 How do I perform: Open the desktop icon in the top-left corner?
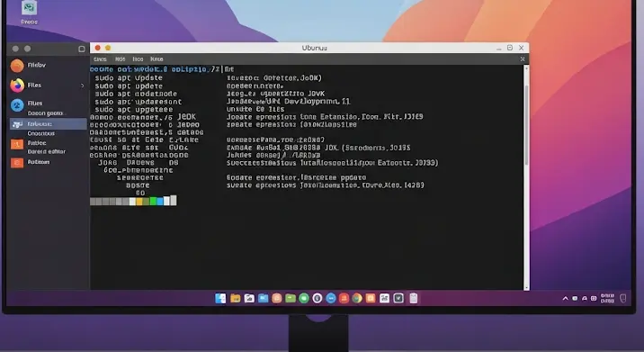(x=29, y=8)
